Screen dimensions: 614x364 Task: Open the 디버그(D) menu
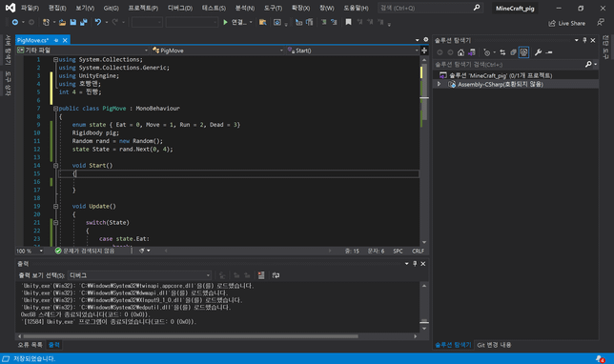(x=180, y=8)
